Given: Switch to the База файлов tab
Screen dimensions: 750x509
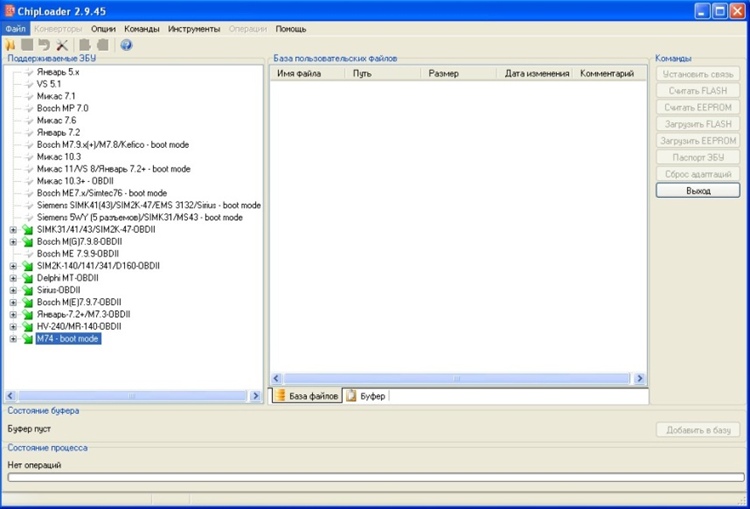Looking at the screenshot, I should (x=308, y=396).
